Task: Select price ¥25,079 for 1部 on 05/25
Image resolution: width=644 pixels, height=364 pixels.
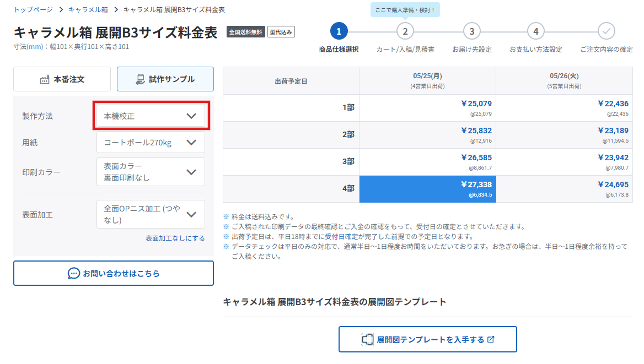Action: pyautogui.click(x=427, y=108)
